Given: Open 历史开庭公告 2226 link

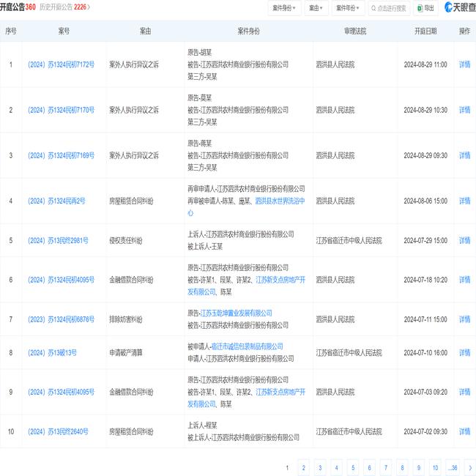Looking at the screenshot, I should coord(64,7).
